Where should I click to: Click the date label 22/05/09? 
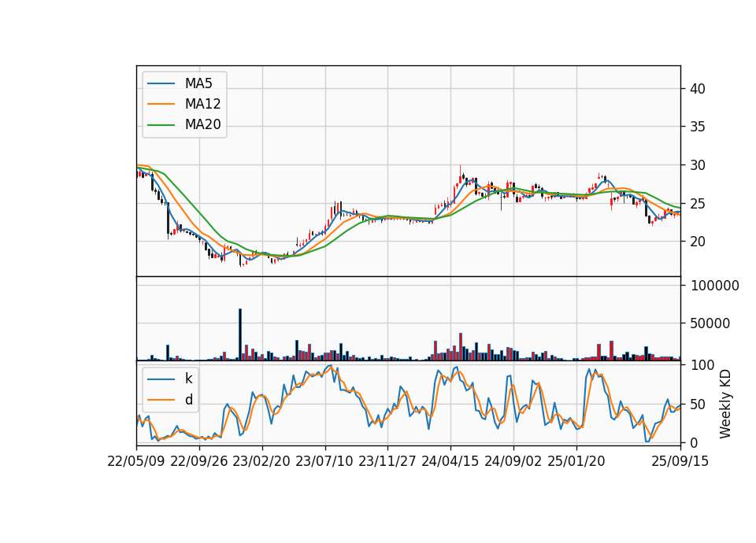tap(136, 461)
